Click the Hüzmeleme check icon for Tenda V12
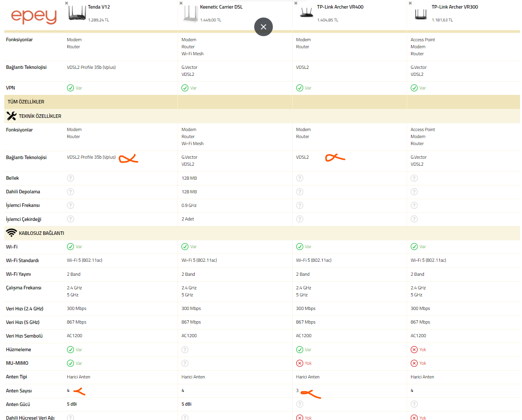The image size is (522, 420). [70, 350]
